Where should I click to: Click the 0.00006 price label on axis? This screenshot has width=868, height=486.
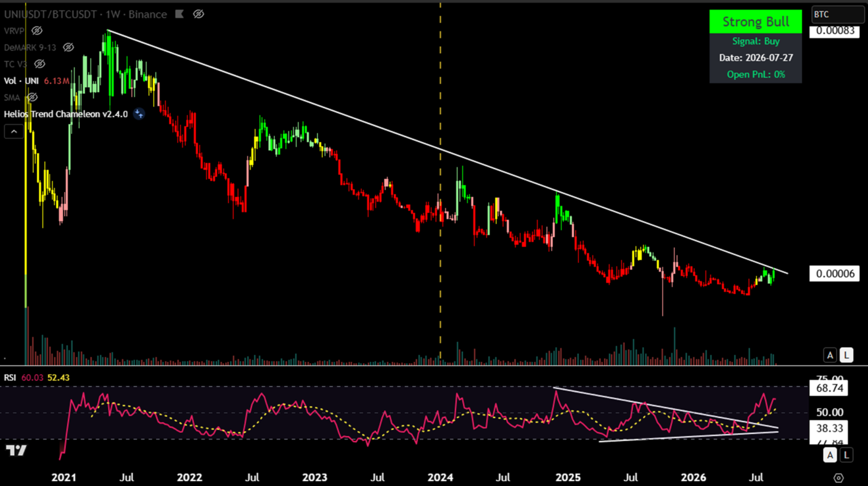pyautogui.click(x=834, y=273)
